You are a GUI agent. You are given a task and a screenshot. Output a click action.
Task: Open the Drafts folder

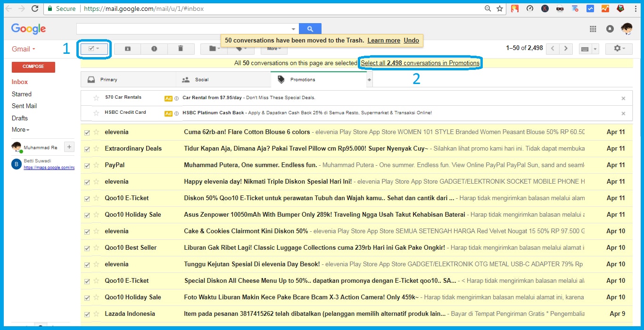(20, 118)
